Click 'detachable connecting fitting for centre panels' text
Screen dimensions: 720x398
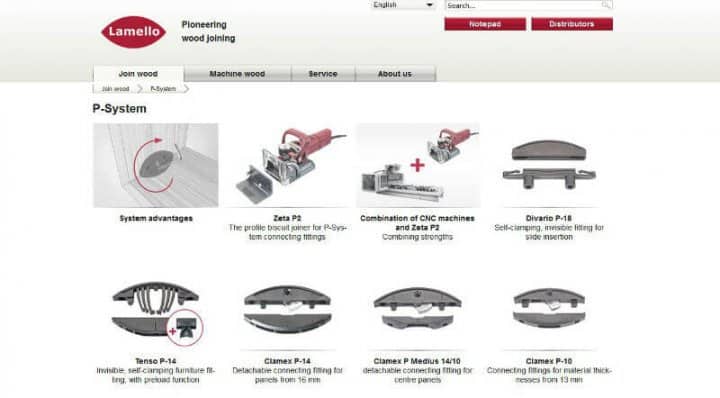(417, 375)
